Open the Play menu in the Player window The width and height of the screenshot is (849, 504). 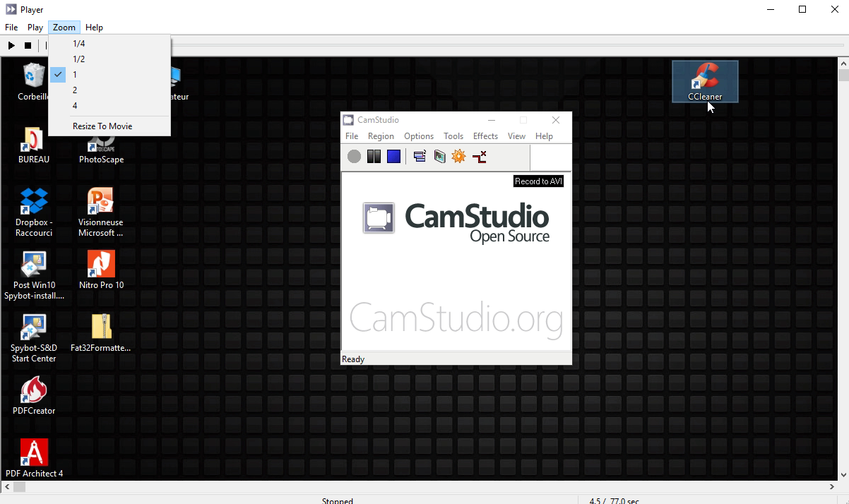35,27
